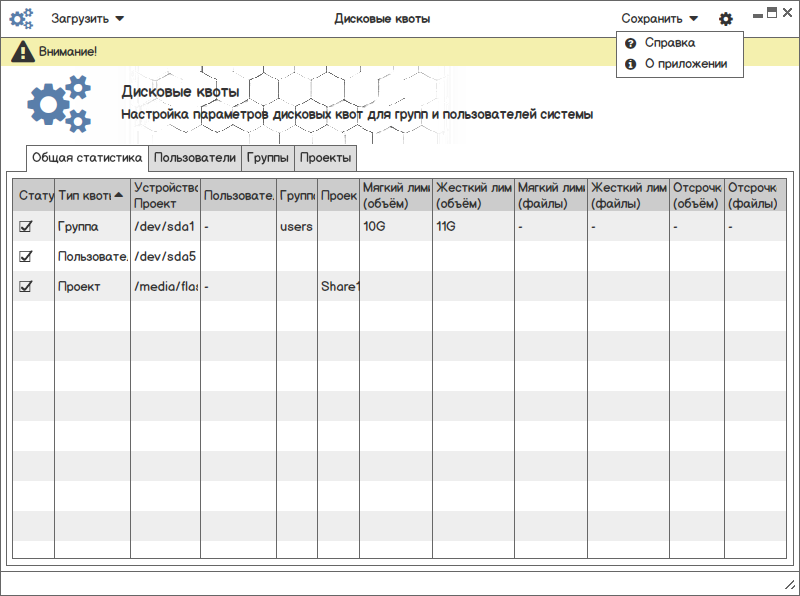Viewport: 800px width, 596px height.
Task: Expand the Загрузить dropdown
Action: (x=88, y=19)
